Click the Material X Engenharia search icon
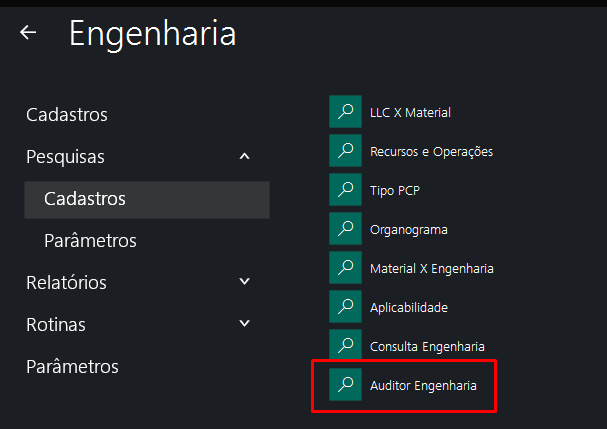Viewport: 607px width, 429px height. [x=344, y=268]
